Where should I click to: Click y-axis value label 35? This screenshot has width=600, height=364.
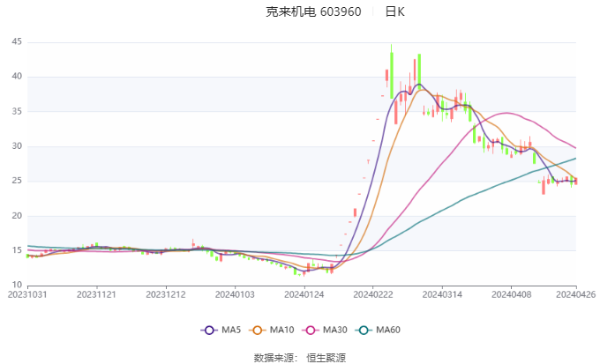pyautogui.click(x=17, y=111)
